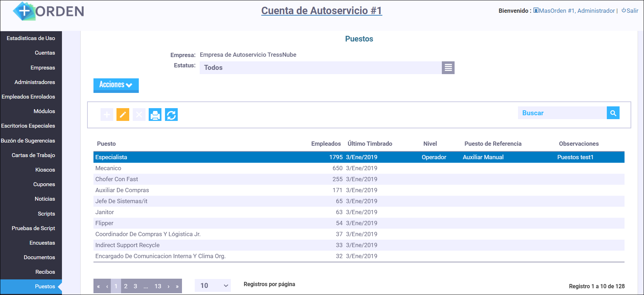This screenshot has height=295, width=644.
Task: Jump to last page with double arrow
Action: 177,286
